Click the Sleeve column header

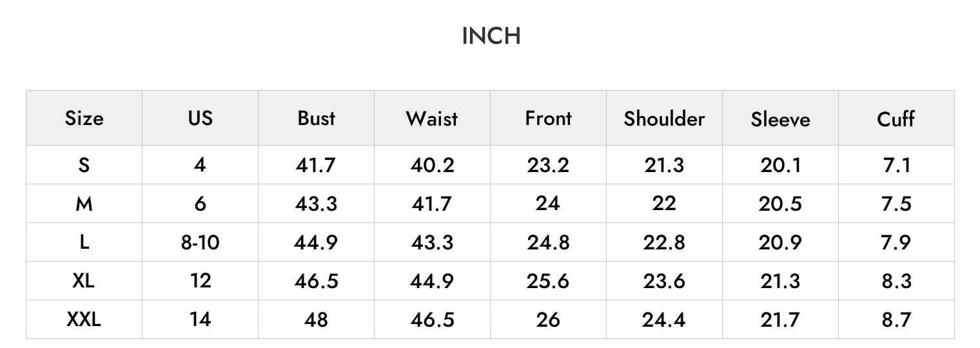tap(780, 119)
